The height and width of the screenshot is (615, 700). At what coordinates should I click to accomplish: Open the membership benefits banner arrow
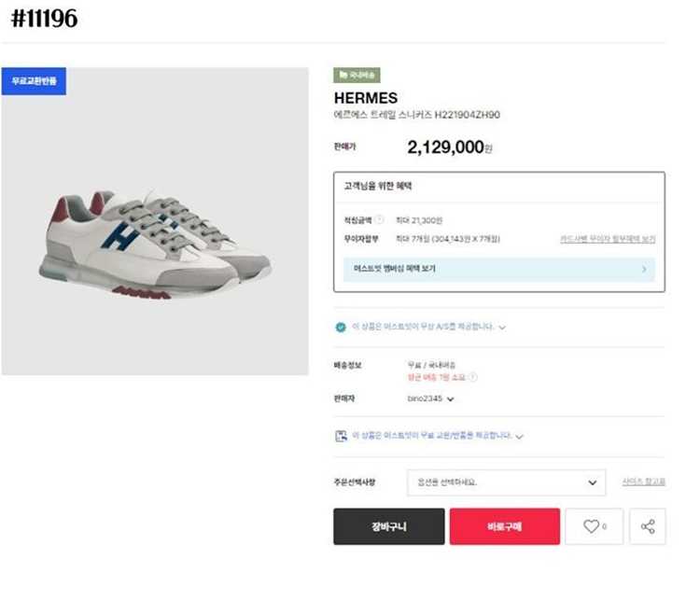(x=644, y=269)
